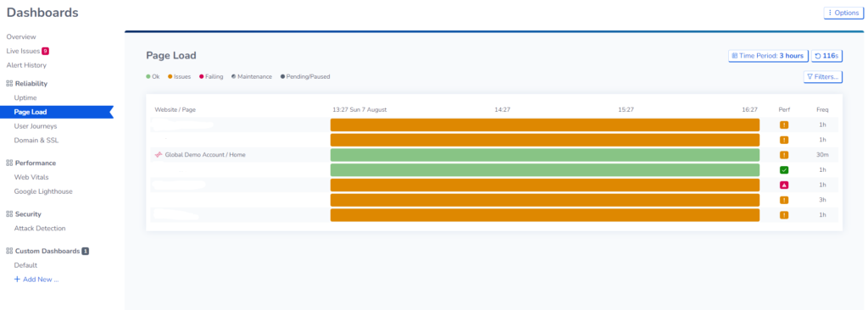Click the refresh 116s countdown button
Viewport: 868px width, 310px height.
pos(827,56)
